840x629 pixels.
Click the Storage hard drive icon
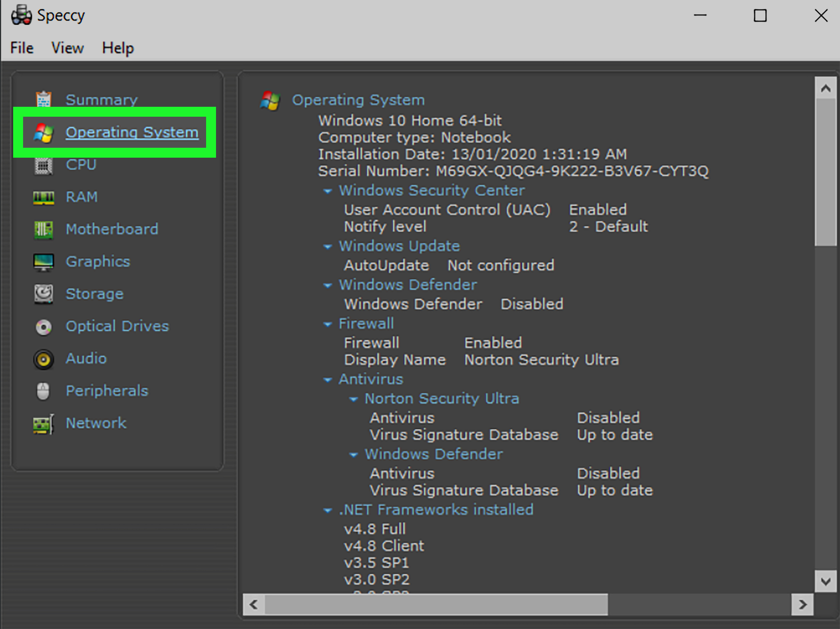click(x=44, y=294)
